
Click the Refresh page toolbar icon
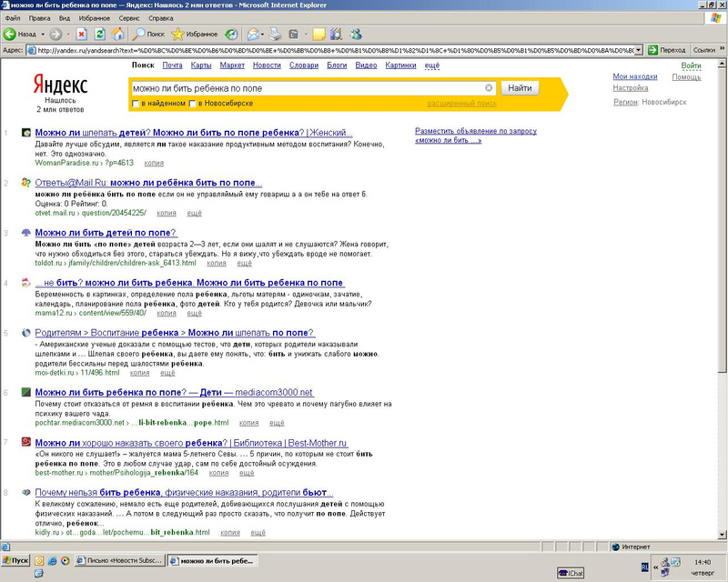(x=99, y=34)
